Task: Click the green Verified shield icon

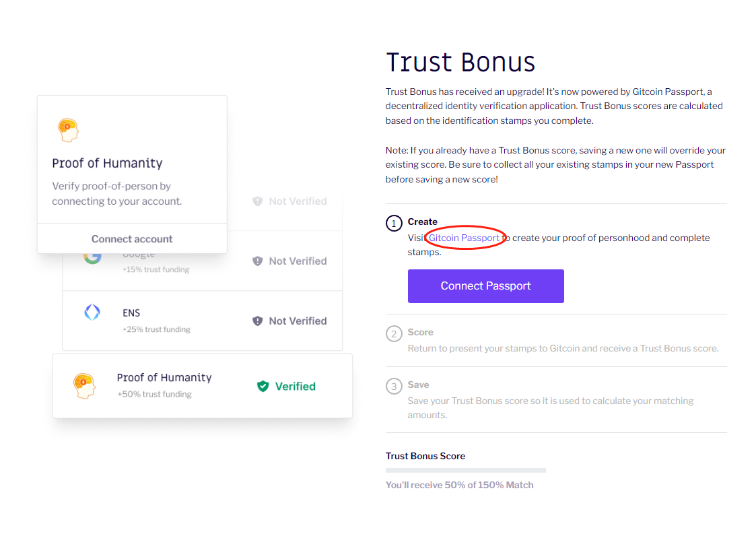Action: pyautogui.click(x=263, y=387)
